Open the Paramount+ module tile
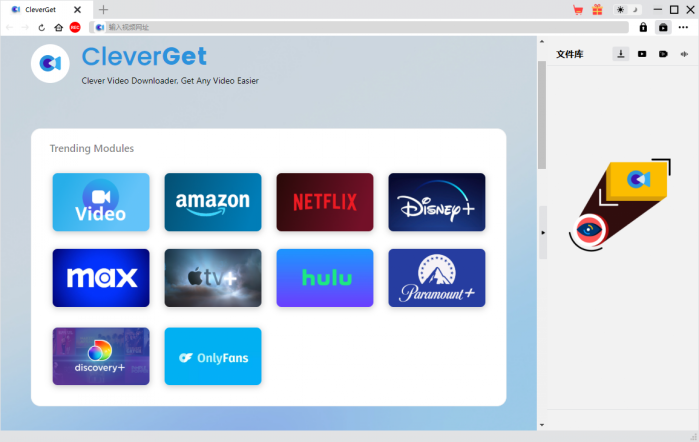Screen dimensions: 699x442 437,278
